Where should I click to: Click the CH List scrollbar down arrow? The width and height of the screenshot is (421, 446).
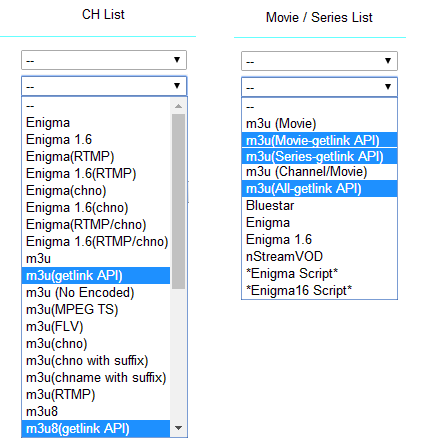pos(178,428)
